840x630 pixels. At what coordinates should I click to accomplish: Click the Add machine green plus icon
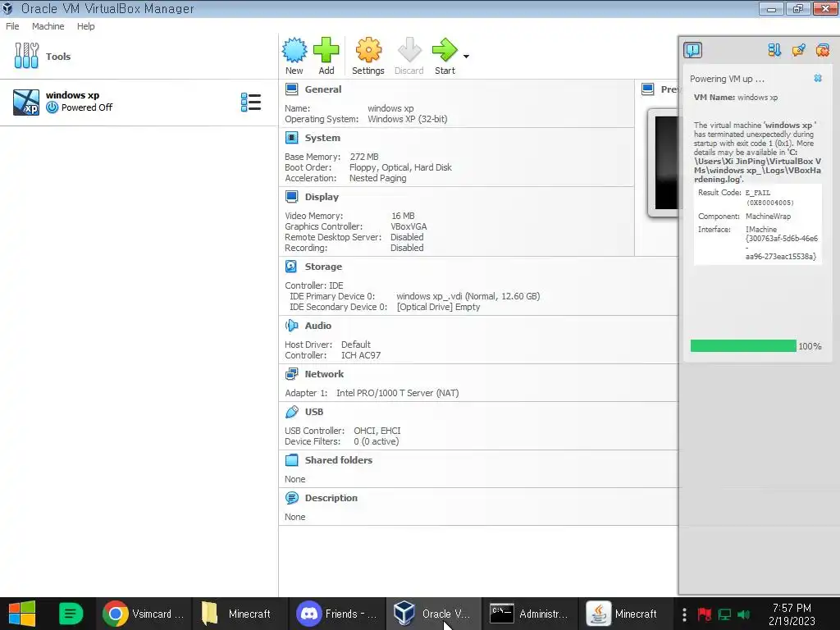click(326, 50)
